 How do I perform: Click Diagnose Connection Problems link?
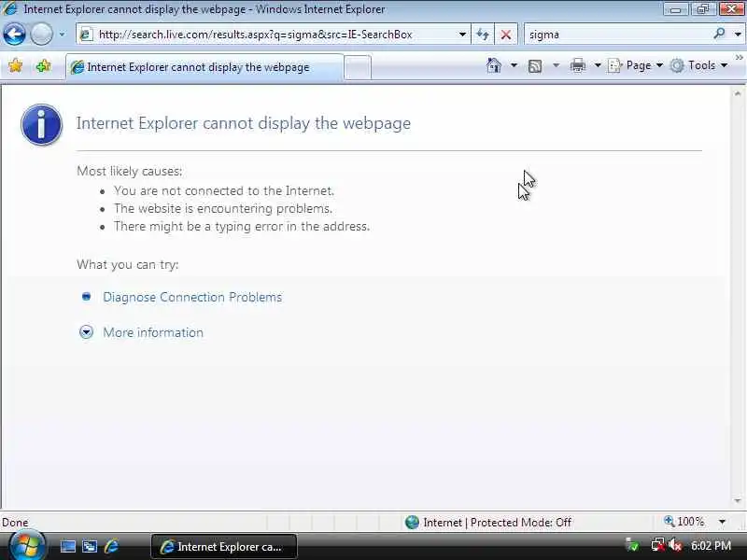coord(192,297)
